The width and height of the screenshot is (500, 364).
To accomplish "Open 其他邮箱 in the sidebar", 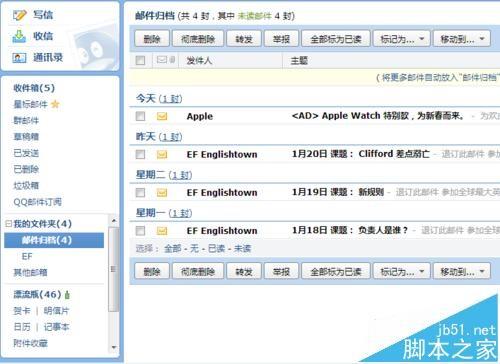I will (x=30, y=272).
